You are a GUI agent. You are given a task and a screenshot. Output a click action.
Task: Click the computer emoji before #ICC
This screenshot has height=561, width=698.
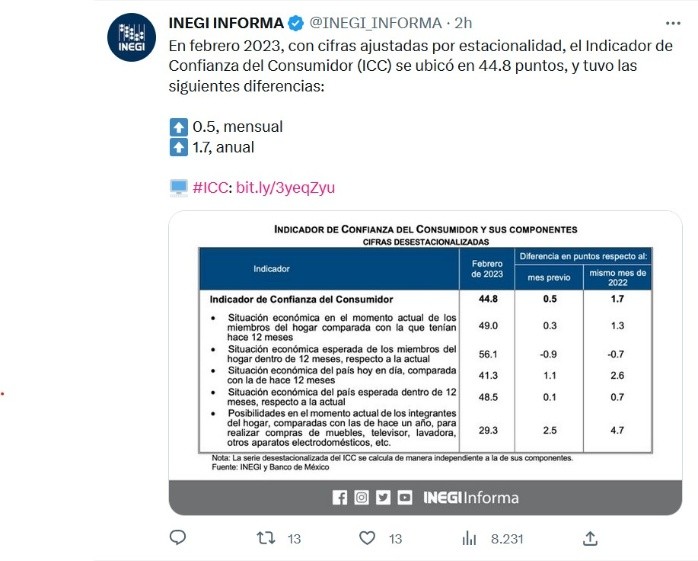[178, 187]
